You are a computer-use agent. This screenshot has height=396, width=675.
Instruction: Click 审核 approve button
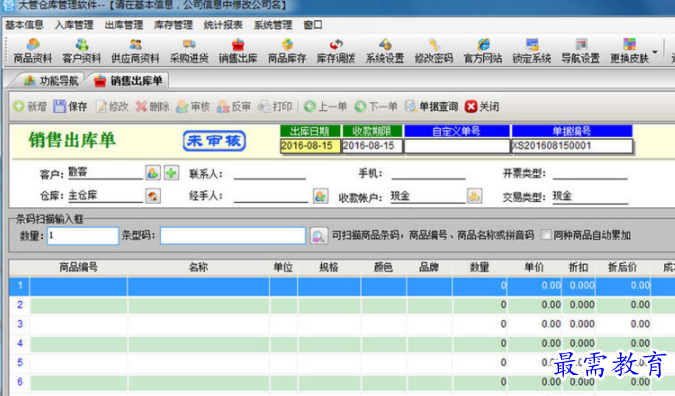[x=193, y=106]
